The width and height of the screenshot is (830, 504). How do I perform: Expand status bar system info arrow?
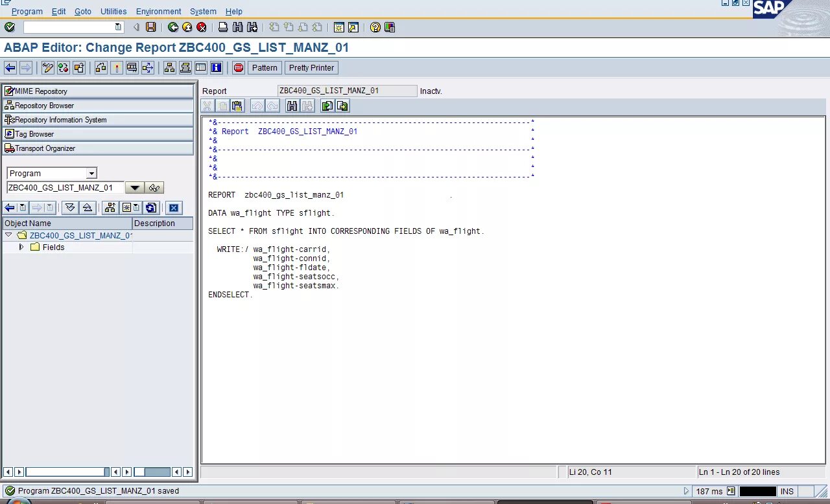click(687, 491)
